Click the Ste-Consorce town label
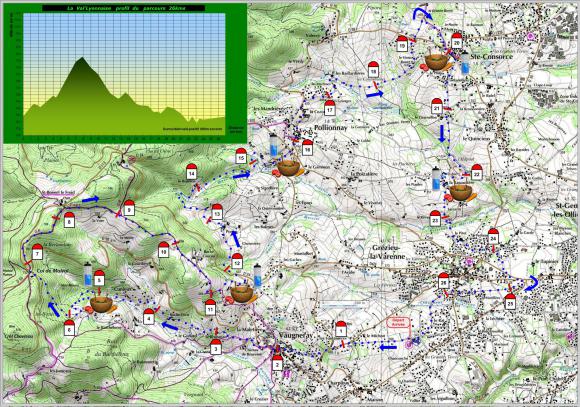Viewport: 580px width, 407px height. (492, 56)
